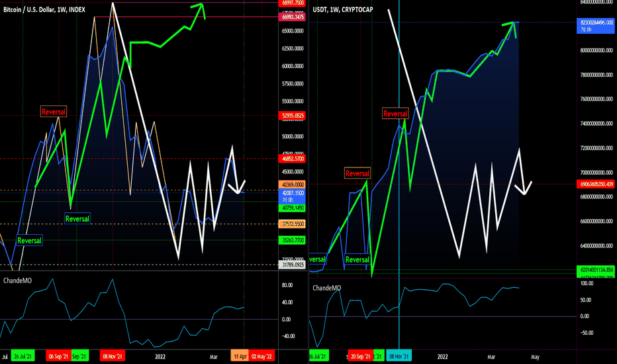
Task: Click the lower red Reversal label on USDT chart
Action: [x=357, y=173]
